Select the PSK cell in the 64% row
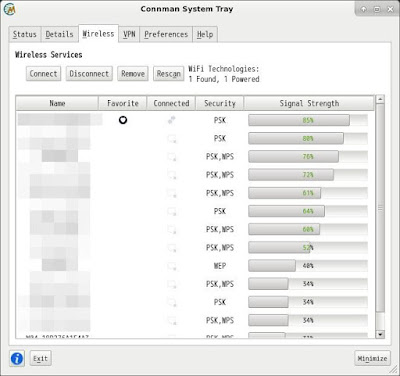 pyautogui.click(x=220, y=211)
